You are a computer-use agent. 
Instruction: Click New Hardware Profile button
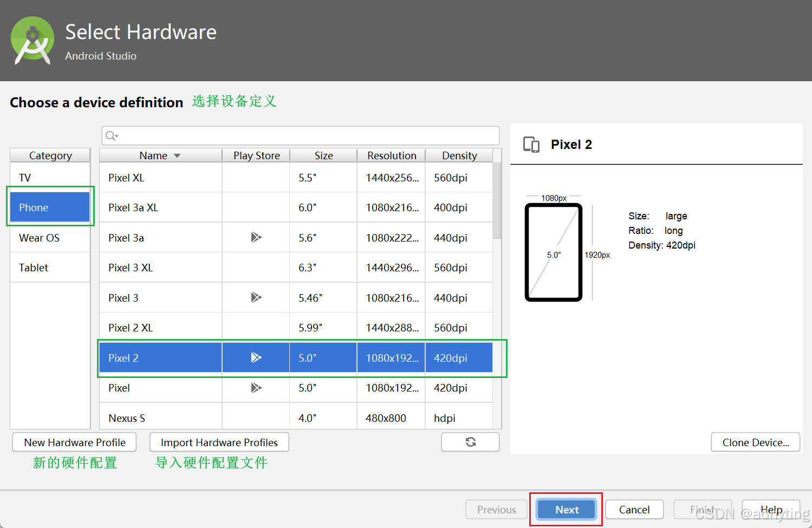pyautogui.click(x=74, y=442)
